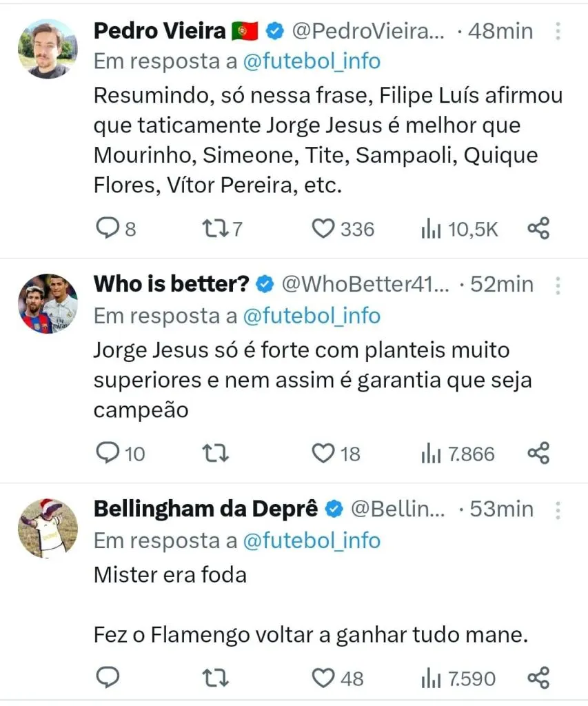Image resolution: width=588 pixels, height=706 pixels.
Task: Like Bellingham da Deprê's tweet
Action: 323,678
